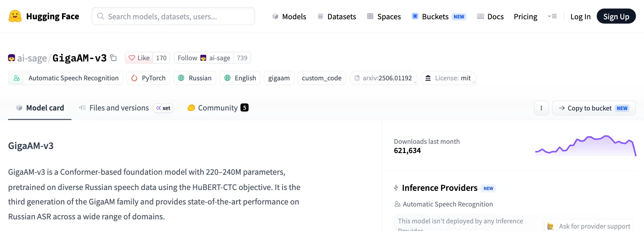
Task: Click the lightning bolt Inference Providers icon
Action: coord(396,188)
